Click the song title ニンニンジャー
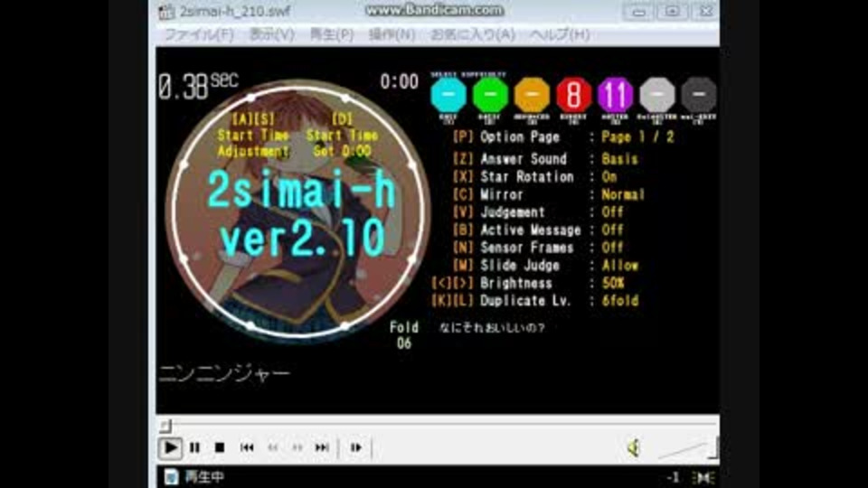Screen dimensions: 868x488 (x=224, y=374)
